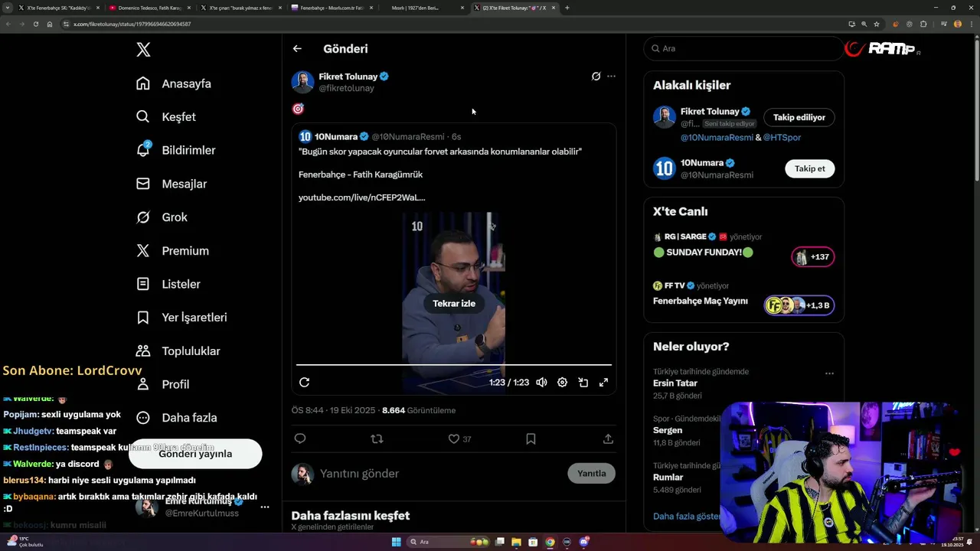Viewport: 980px width, 551px height.
Task: Click the Grok icon on the post header
Action: (596, 77)
